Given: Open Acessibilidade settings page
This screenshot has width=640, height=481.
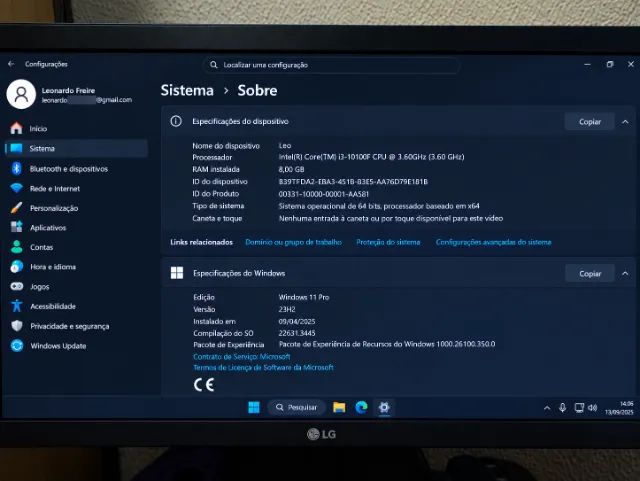Looking at the screenshot, I should 77,306.
